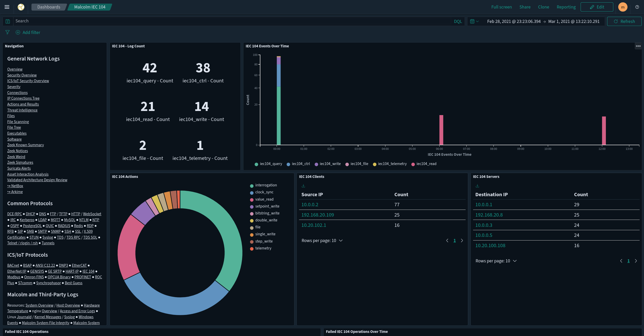The height and width of the screenshot is (336, 644).
Task: Toggle clock_sync in Actions legend
Action: pos(262,192)
